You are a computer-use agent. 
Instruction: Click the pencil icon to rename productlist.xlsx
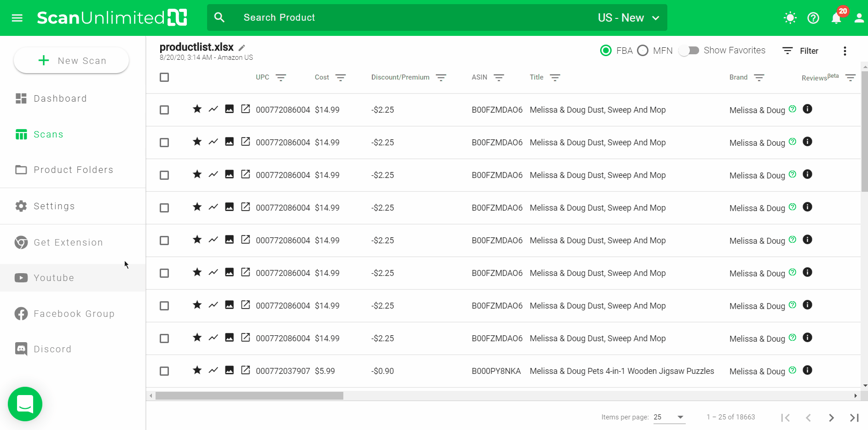(242, 47)
